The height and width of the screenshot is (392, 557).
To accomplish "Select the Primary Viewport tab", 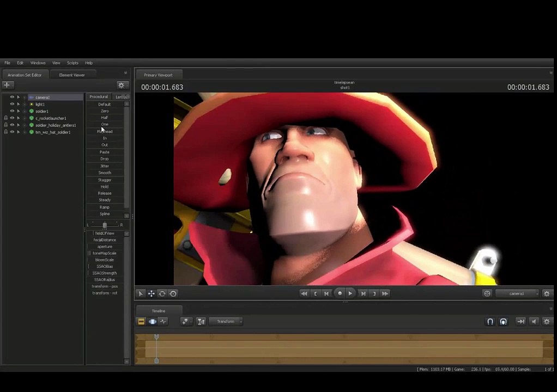I will tap(159, 75).
